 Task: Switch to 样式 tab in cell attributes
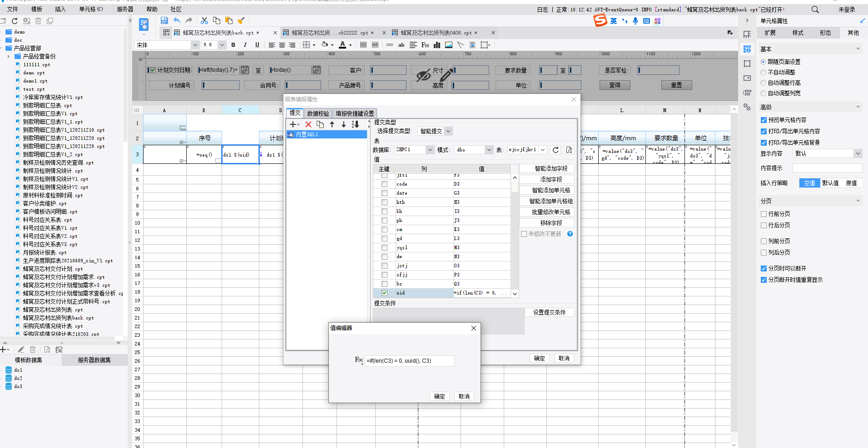(798, 33)
